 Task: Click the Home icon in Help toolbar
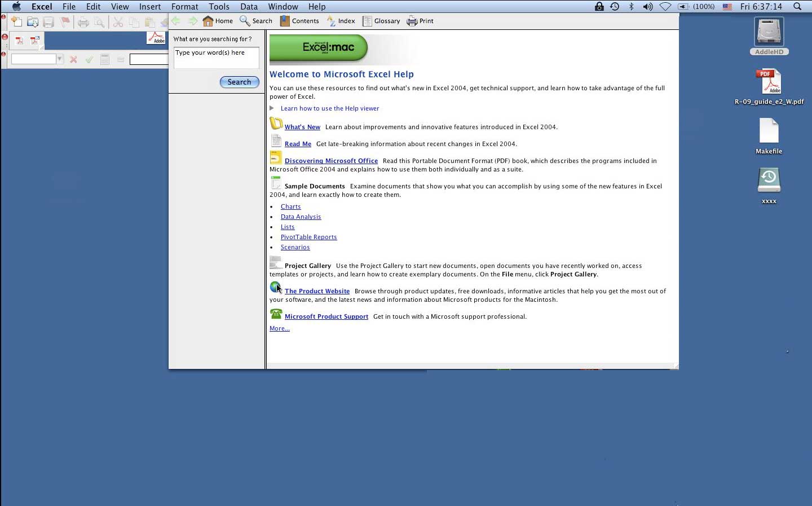coord(209,21)
